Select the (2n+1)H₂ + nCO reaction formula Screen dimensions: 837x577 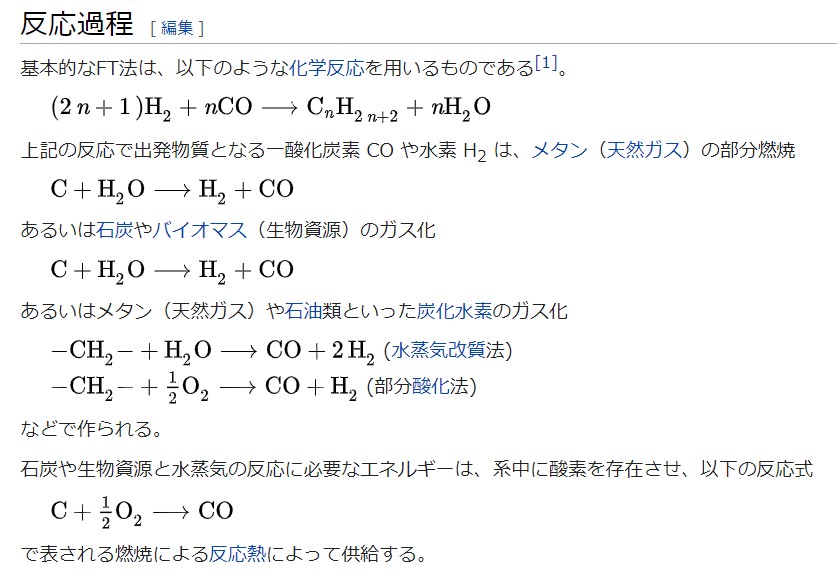(x=270, y=107)
